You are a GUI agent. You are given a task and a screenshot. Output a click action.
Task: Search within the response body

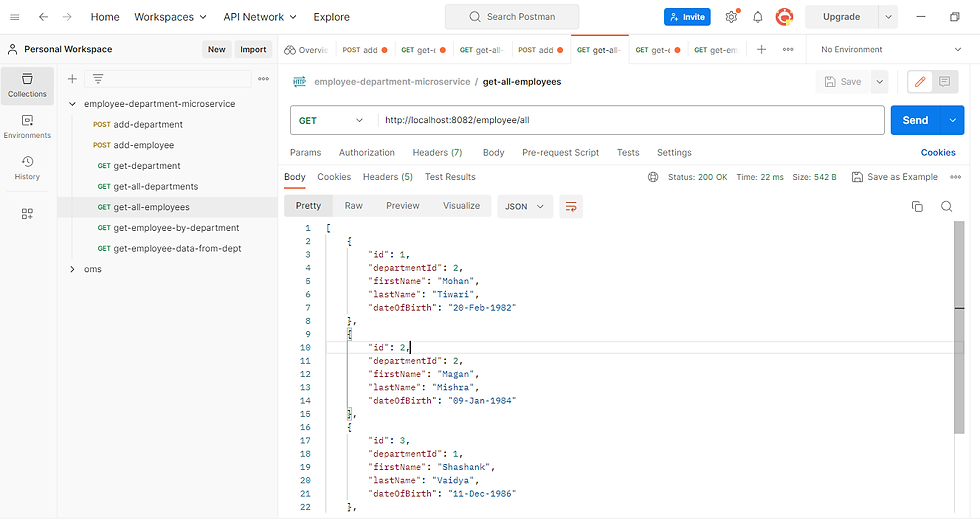tap(946, 206)
